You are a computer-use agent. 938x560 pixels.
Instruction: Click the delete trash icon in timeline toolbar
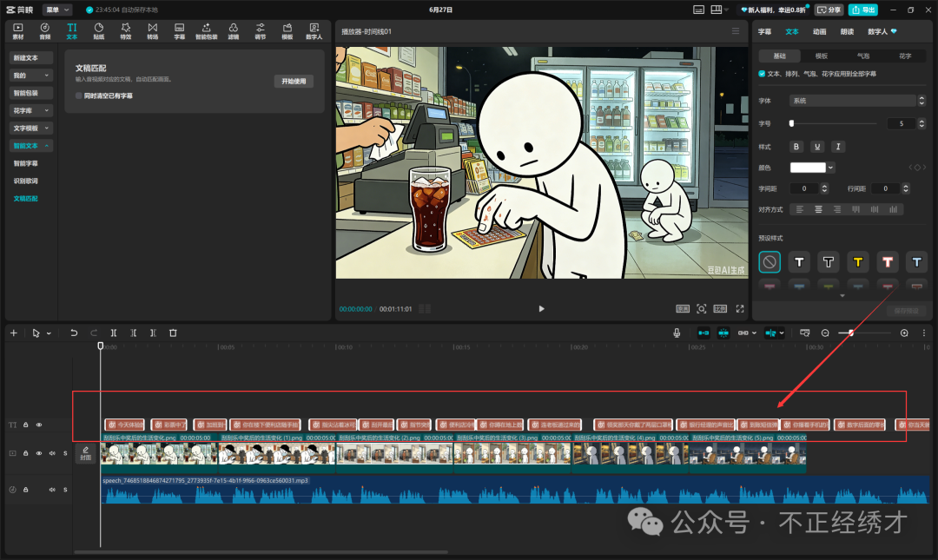(173, 333)
